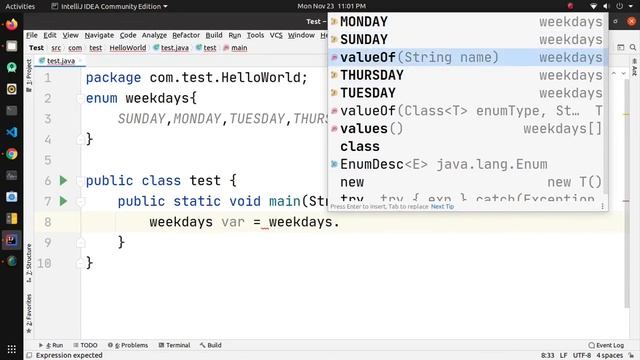Select valueOf(String name) completion suggestion
640x360 pixels.
click(x=467, y=58)
